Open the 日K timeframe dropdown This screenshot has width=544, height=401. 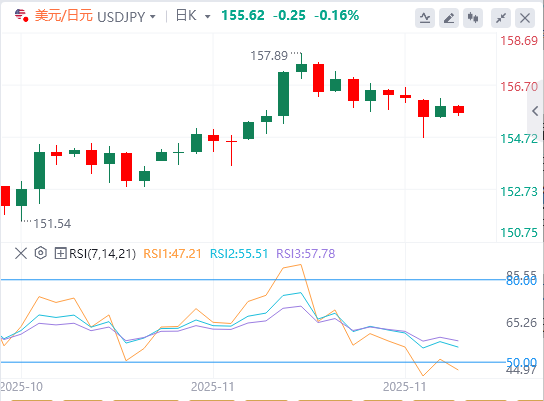(193, 16)
